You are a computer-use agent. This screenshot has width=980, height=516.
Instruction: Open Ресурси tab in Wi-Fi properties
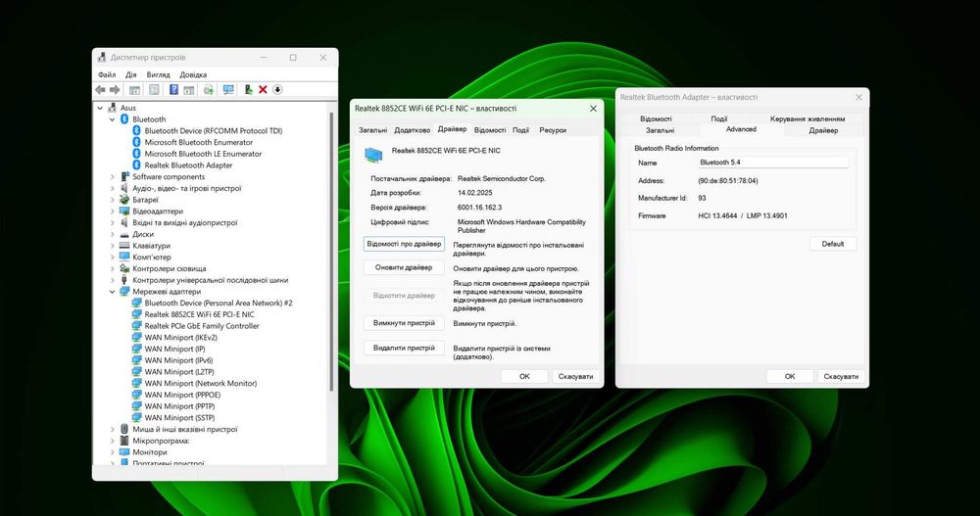pyautogui.click(x=553, y=130)
